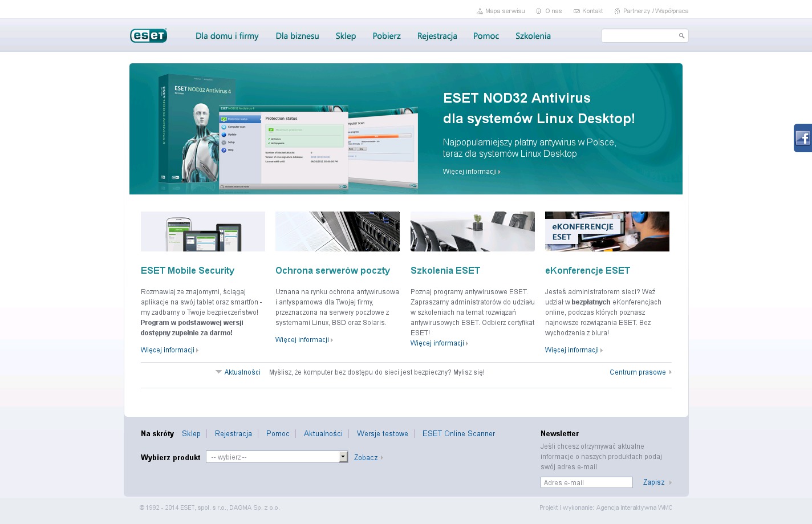This screenshot has height=524, width=812.
Task: Click the Partnerzy / Współpraca icon
Action: tap(617, 11)
